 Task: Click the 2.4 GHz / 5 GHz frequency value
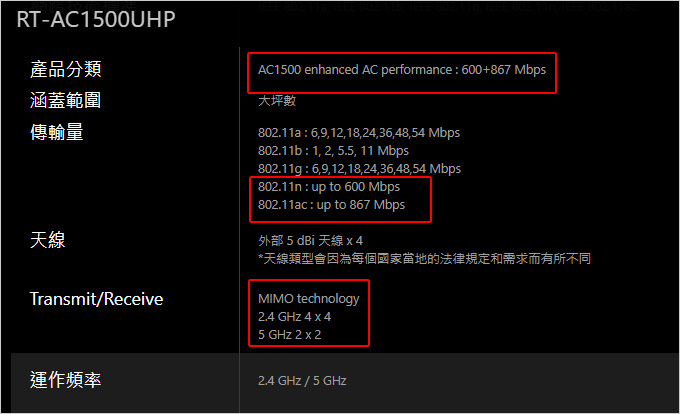click(302, 381)
